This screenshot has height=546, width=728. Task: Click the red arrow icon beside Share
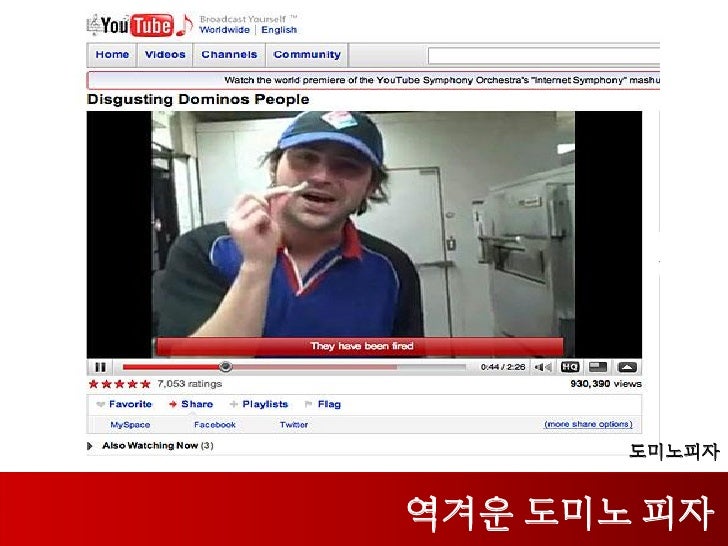click(x=173, y=404)
